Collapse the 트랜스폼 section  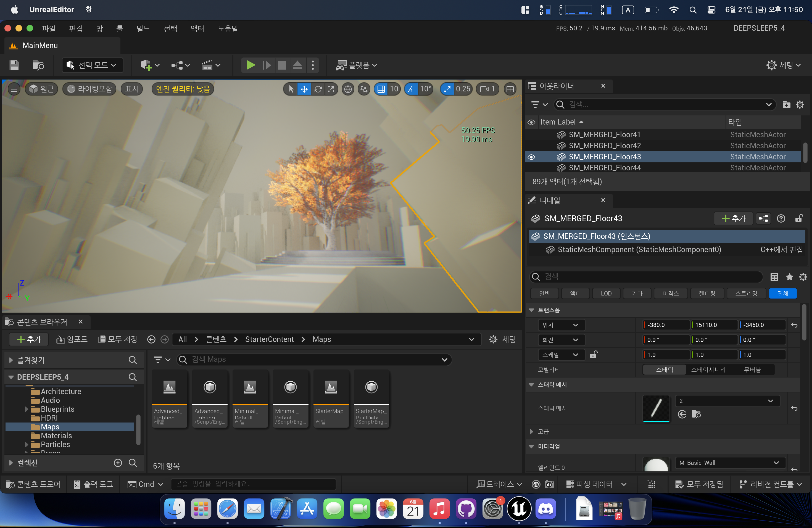point(531,310)
